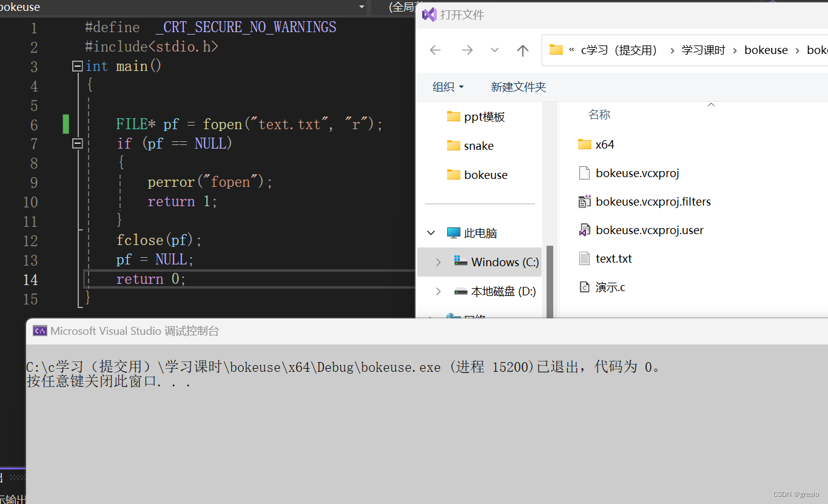Open snake folder in navigation pane
The image size is (828, 504).
coord(479,146)
